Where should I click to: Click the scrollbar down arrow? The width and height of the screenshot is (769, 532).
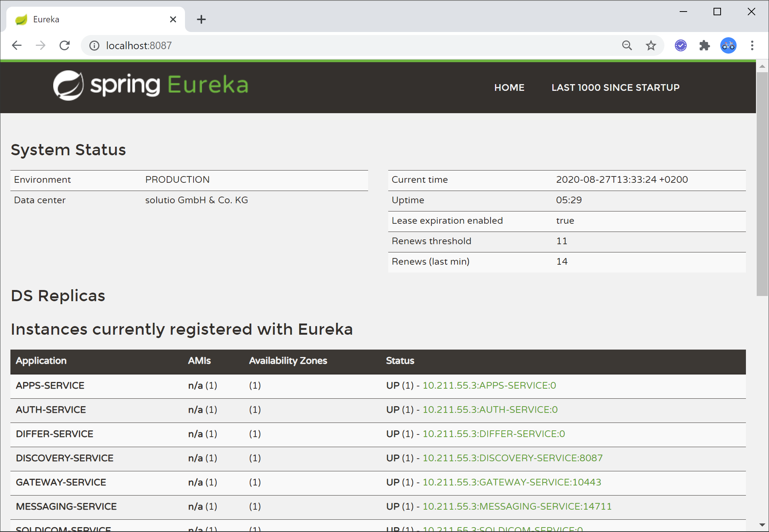762,525
